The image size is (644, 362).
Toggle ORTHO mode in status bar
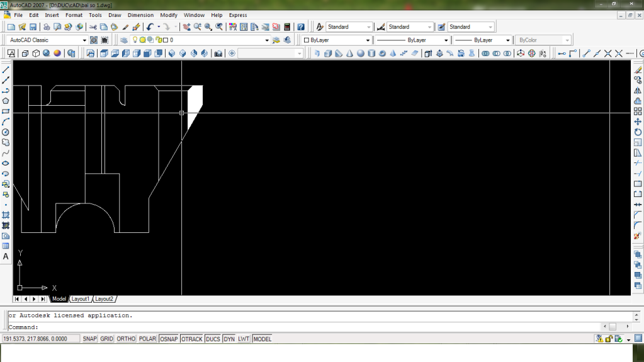pos(126,339)
